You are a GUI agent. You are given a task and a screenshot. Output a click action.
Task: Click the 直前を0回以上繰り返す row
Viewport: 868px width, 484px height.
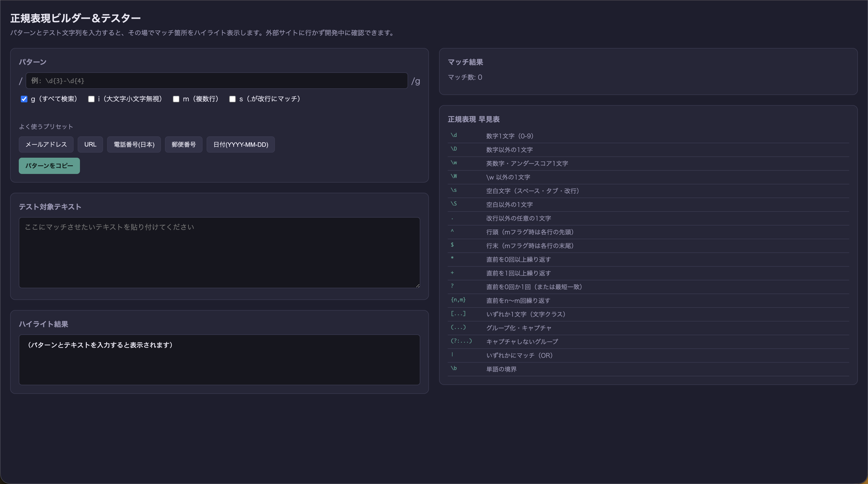(x=648, y=260)
